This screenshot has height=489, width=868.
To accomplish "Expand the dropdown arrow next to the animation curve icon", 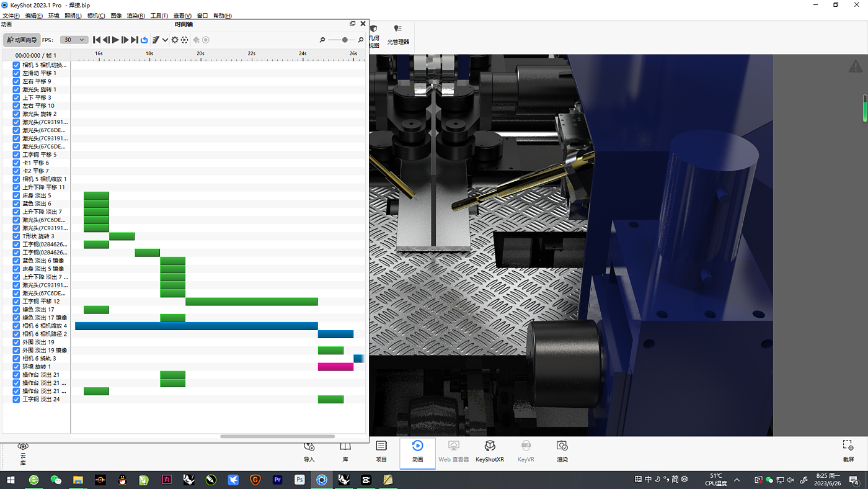I will [x=165, y=40].
